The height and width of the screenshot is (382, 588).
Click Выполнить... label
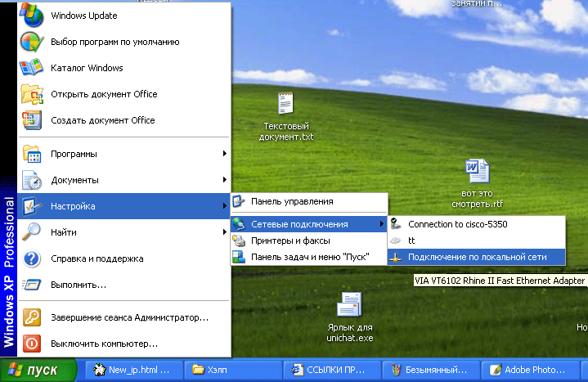(79, 285)
